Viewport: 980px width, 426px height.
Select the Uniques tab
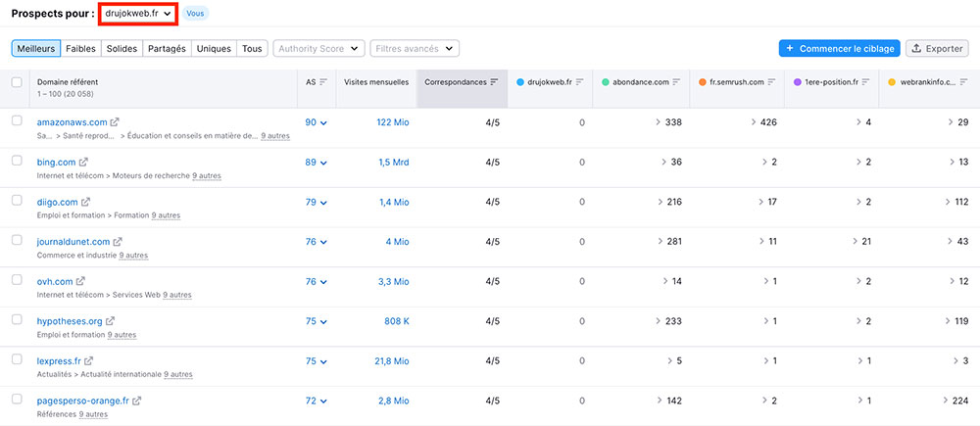click(x=214, y=49)
